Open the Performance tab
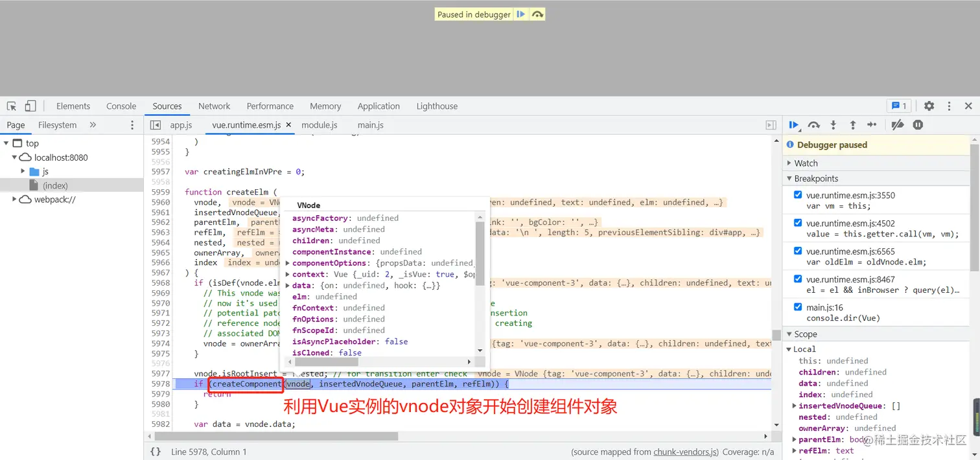Screen dimensions: 980x460 tap(270, 106)
